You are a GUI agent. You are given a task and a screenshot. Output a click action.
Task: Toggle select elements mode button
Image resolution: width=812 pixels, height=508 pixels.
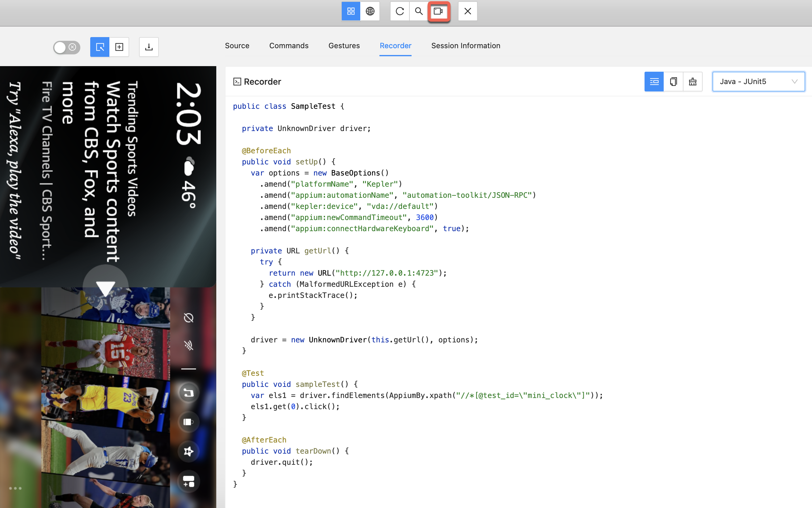(x=100, y=47)
